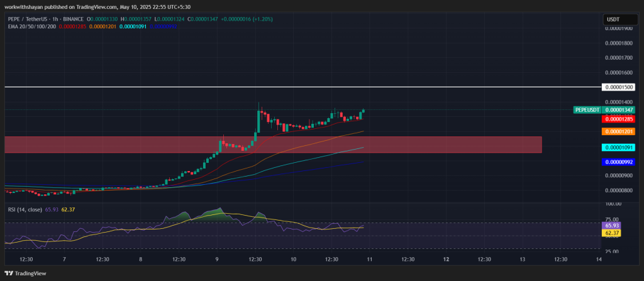Click the TradingView logo icon
Viewport: 644px width, 281px height.
point(9,273)
